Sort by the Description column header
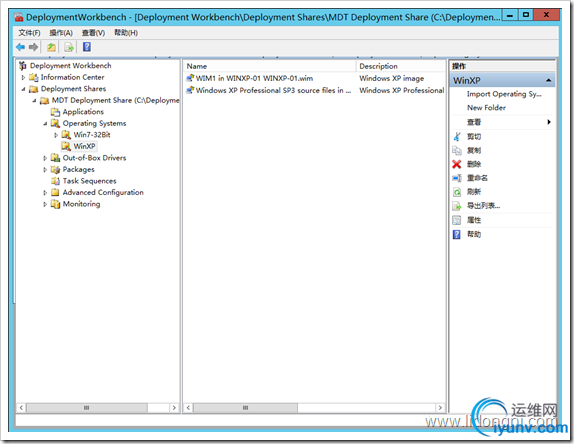The height and width of the screenshot is (444, 574). point(400,66)
